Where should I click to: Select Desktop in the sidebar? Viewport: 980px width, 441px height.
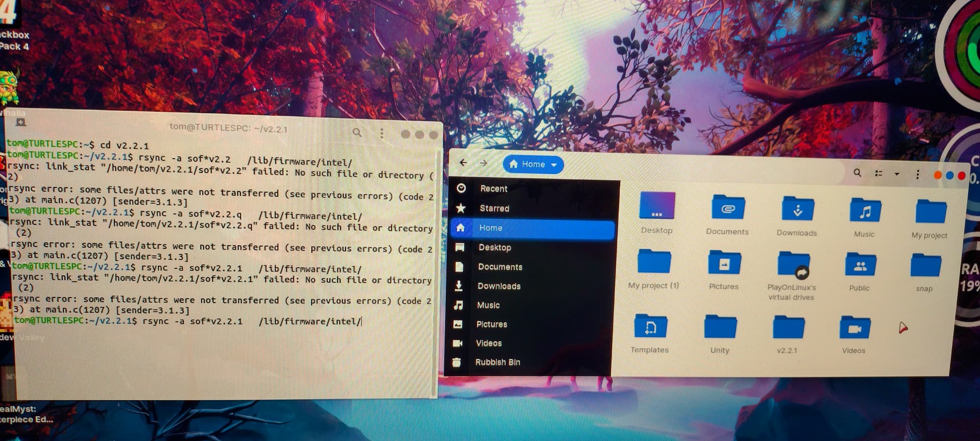pyautogui.click(x=532, y=248)
